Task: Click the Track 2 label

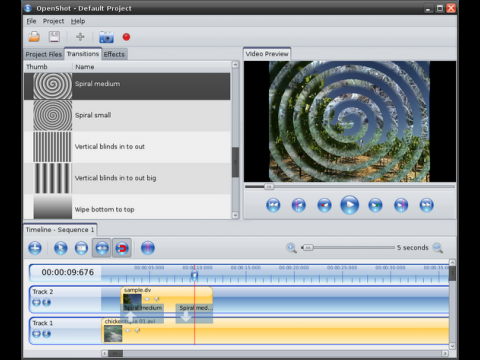Action: click(x=43, y=292)
